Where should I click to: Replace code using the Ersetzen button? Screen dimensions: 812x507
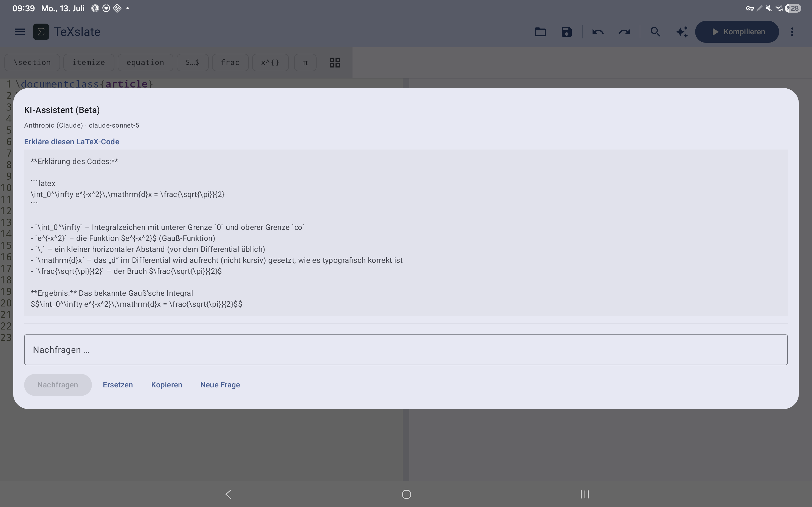118,385
